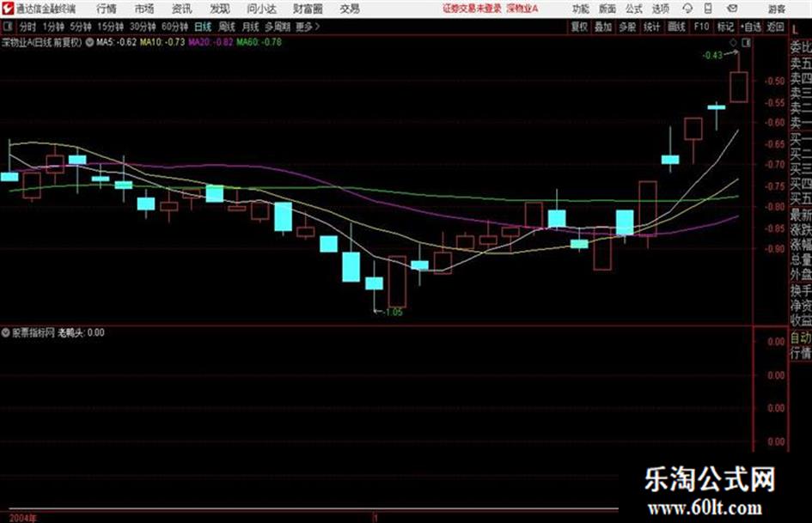Open the 发现 menu
This screenshot has height=523, width=812.
(x=220, y=9)
